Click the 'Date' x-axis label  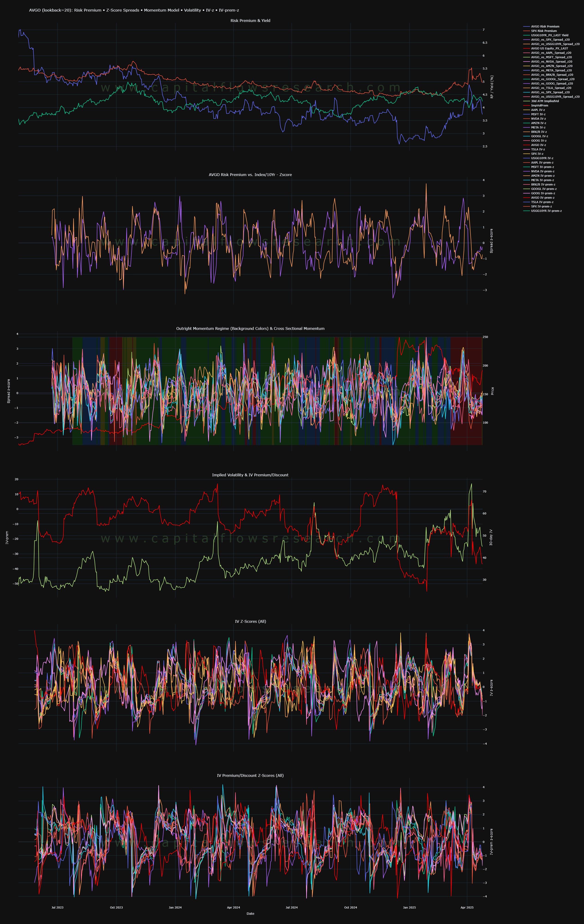click(x=250, y=914)
